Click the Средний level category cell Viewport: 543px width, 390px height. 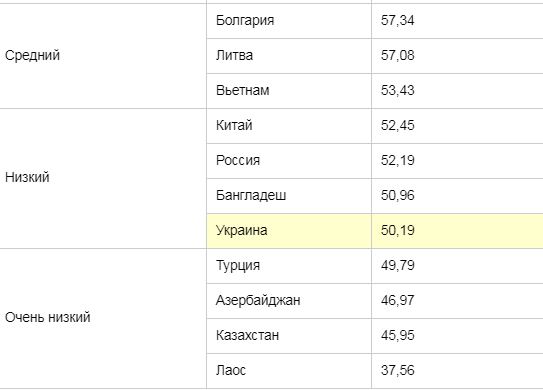point(103,56)
